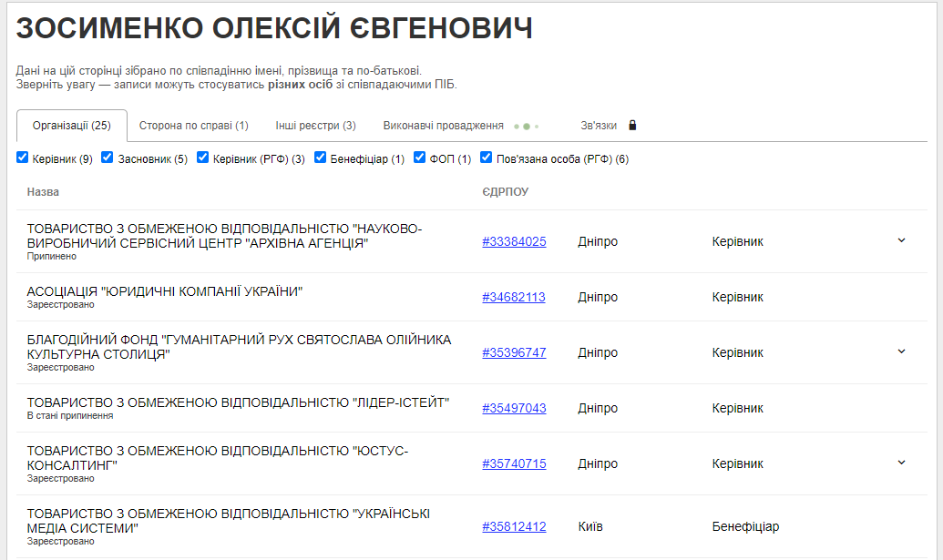The height and width of the screenshot is (560, 943).
Task: Toggle the Засновник (5) filter checkbox
Action: pyautogui.click(x=108, y=158)
